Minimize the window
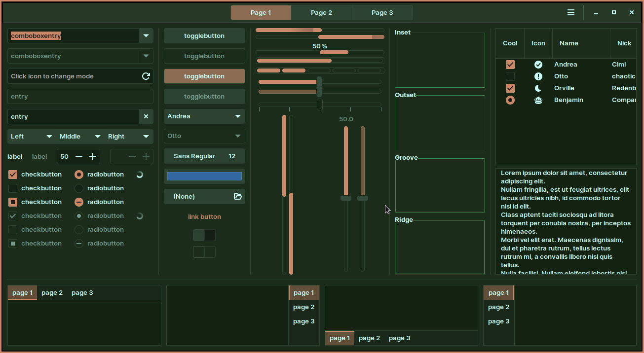Screen dimensions: 644x353 (596, 13)
